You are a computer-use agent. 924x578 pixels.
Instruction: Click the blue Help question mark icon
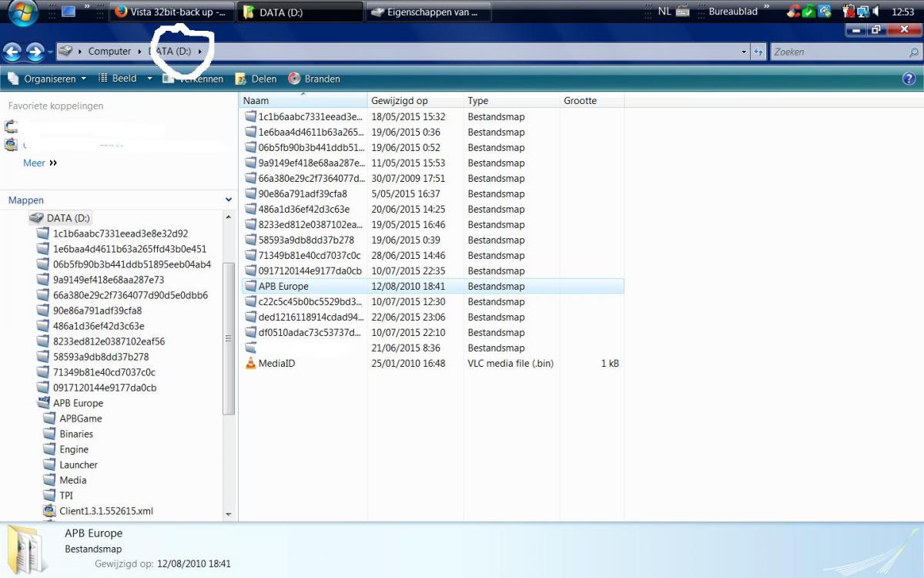coord(909,79)
